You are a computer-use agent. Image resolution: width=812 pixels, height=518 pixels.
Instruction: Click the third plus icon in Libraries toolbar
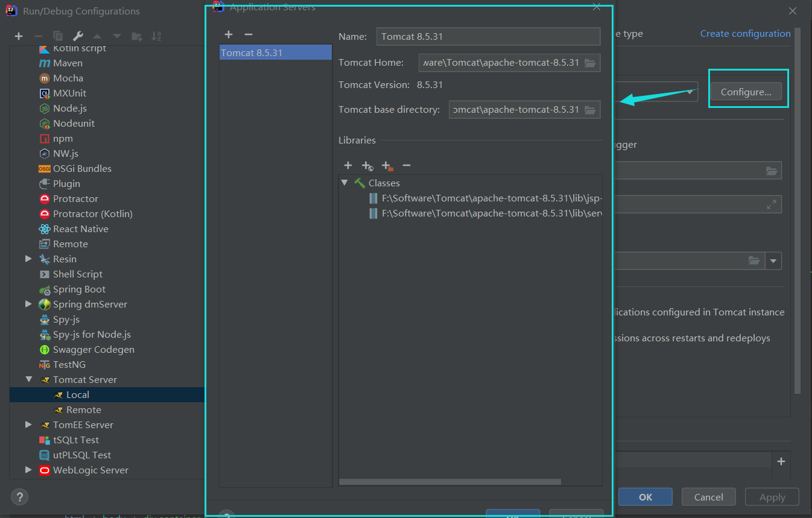click(x=387, y=165)
